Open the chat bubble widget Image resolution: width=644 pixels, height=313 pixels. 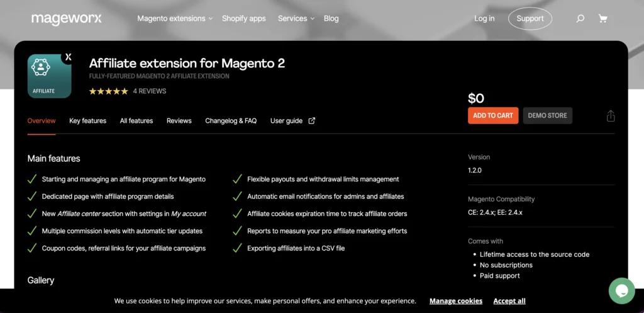[622, 291]
